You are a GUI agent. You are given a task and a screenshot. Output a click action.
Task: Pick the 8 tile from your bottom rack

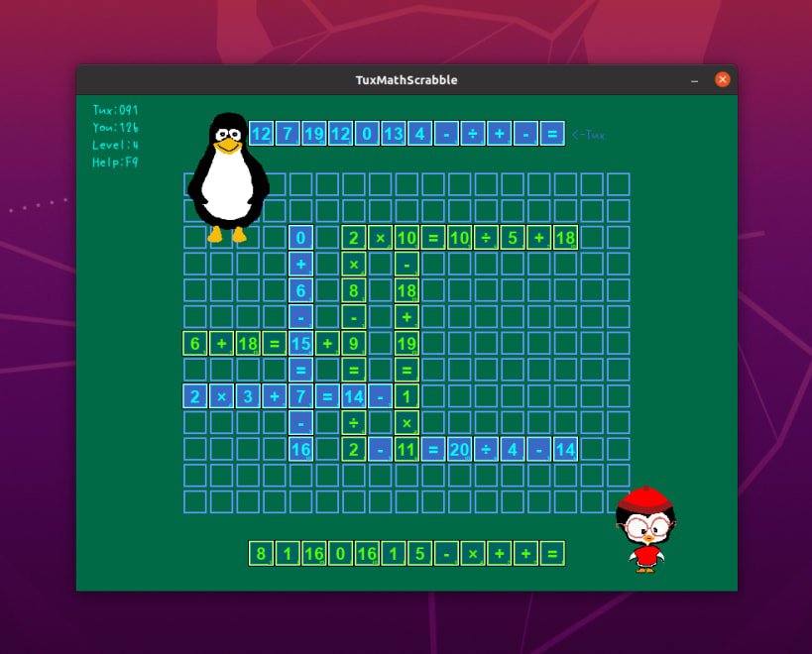coord(261,554)
